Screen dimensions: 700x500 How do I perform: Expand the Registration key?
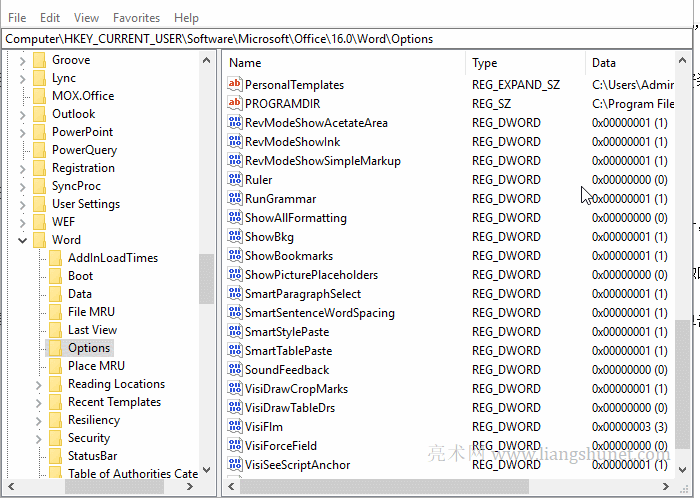click(22, 169)
